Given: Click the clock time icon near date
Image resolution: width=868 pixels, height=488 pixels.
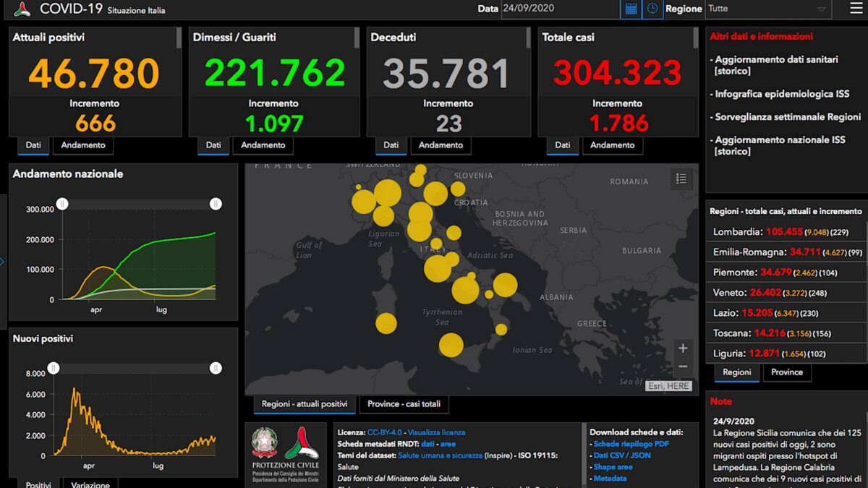Looking at the screenshot, I should pyautogui.click(x=652, y=9).
